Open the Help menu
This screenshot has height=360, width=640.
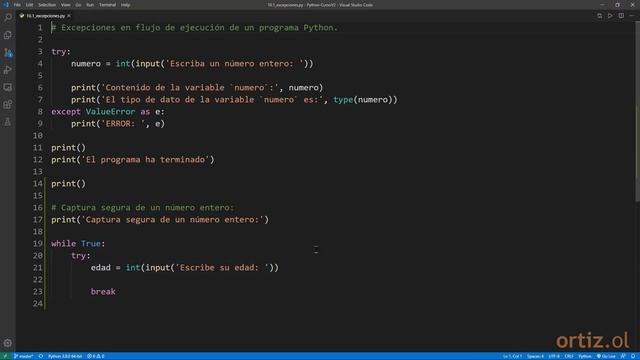[x=125, y=5]
